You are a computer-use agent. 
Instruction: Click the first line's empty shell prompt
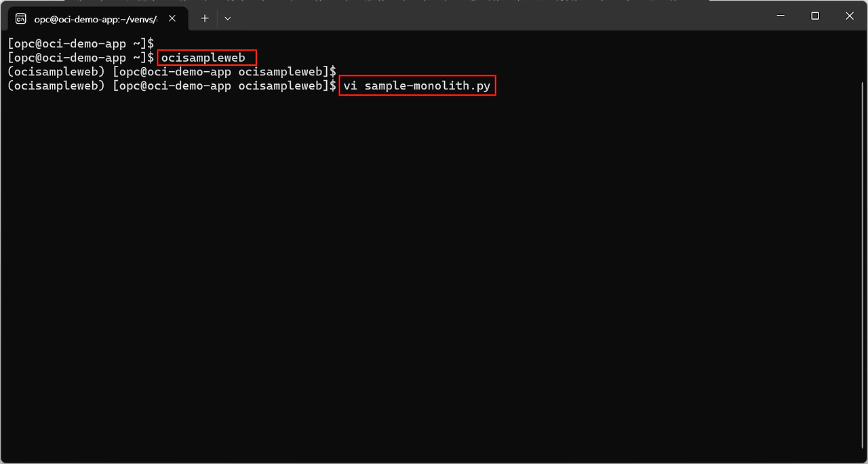[81, 43]
